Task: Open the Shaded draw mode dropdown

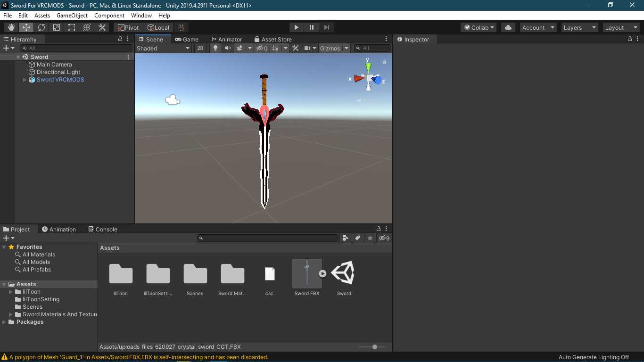Action: 163,48
